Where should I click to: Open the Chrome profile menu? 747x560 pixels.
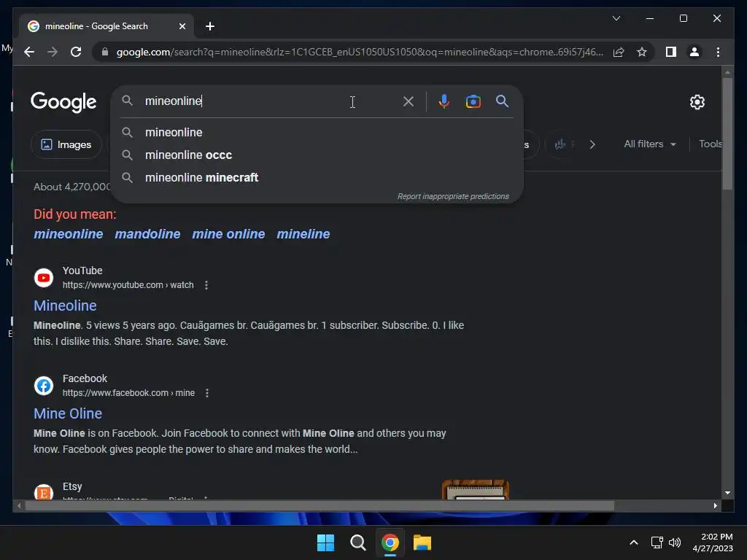[694, 52]
